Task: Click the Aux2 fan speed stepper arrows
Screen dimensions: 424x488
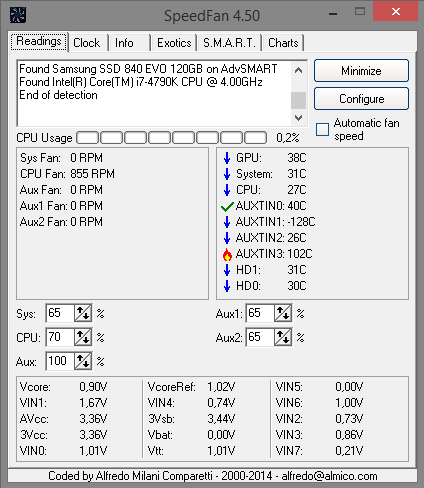Action: 283,337
